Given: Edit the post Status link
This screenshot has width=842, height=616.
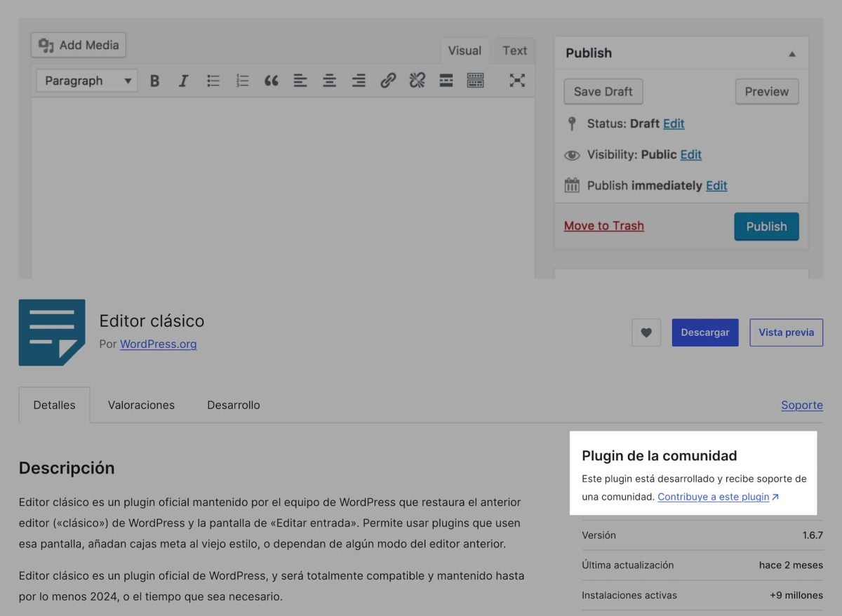Looking at the screenshot, I should (x=674, y=123).
